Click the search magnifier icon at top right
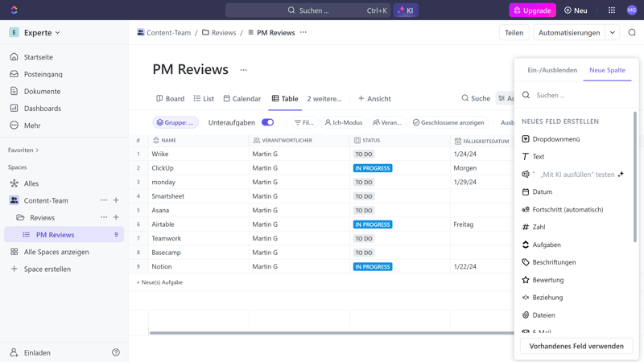644x362 pixels. 632,33
